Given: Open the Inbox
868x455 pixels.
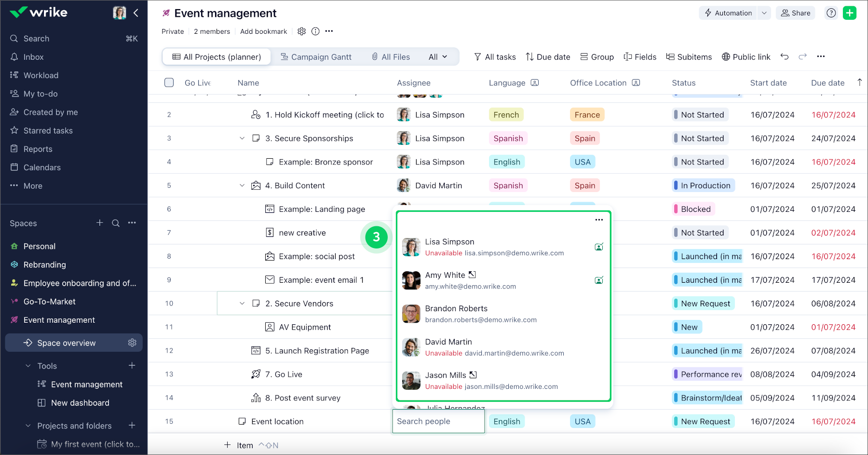Looking at the screenshot, I should [33, 56].
